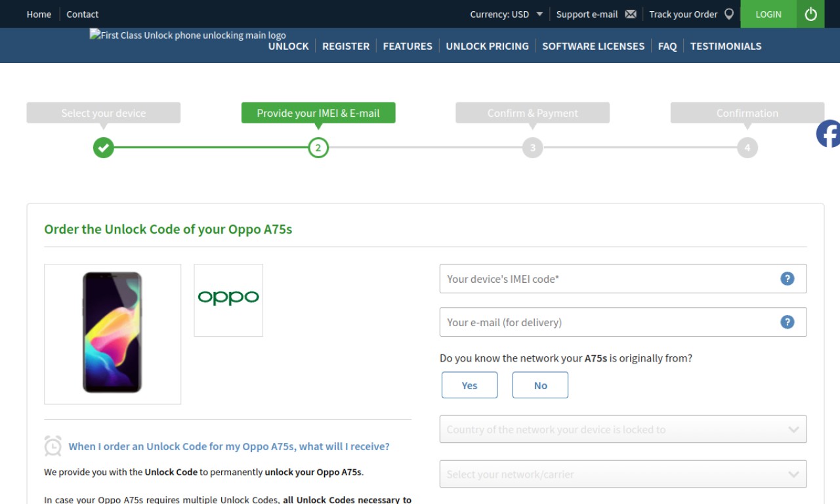Open the Currency: USD dropdown
This screenshot has width=840, height=504.
[x=507, y=14]
